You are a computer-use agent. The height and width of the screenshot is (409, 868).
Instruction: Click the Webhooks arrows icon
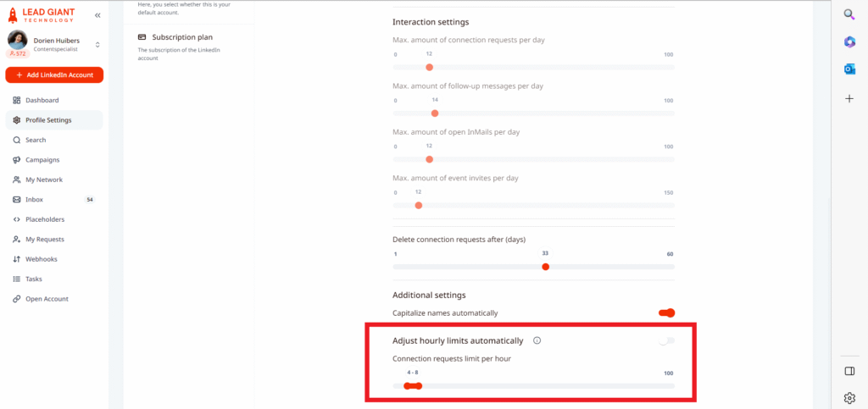tap(16, 259)
